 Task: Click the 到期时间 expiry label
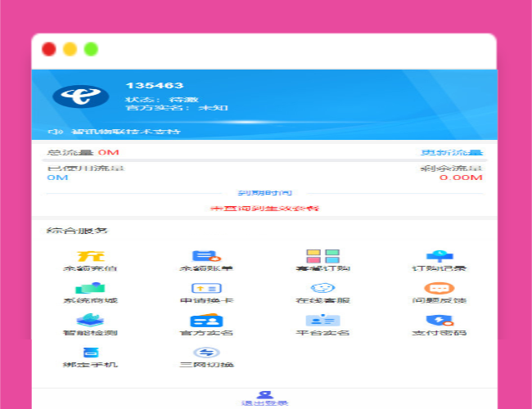point(265,193)
